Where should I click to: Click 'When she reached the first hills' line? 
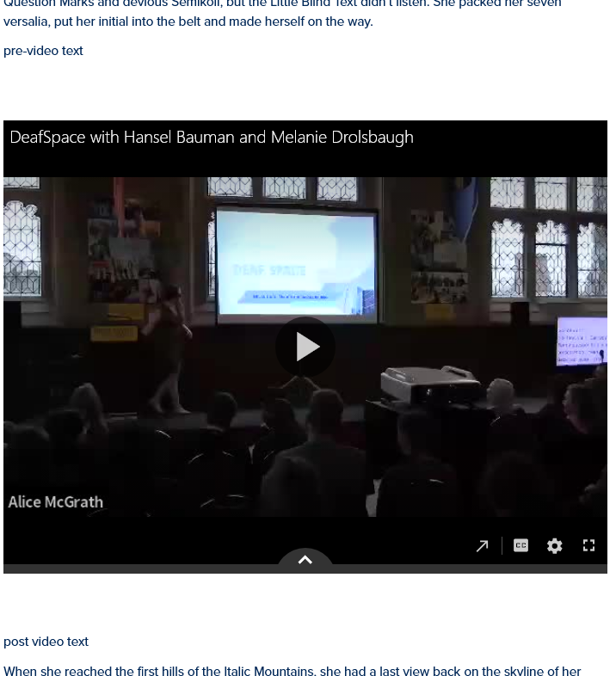click(292, 670)
